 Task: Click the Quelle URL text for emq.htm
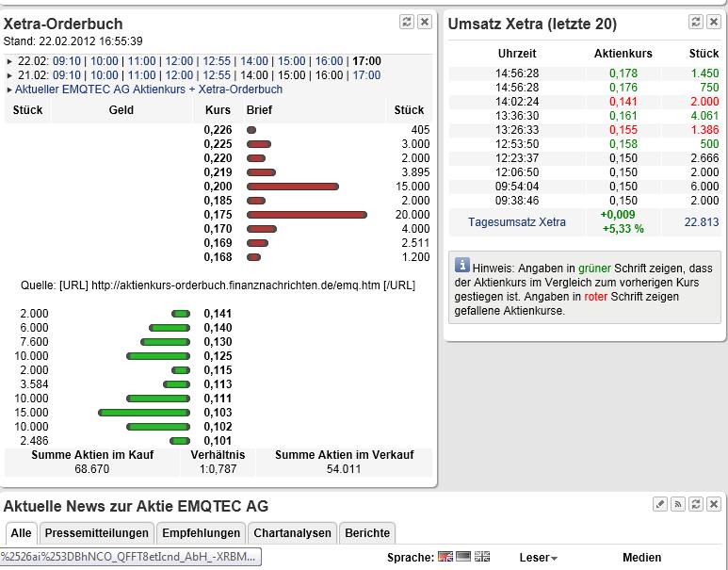[x=218, y=285]
